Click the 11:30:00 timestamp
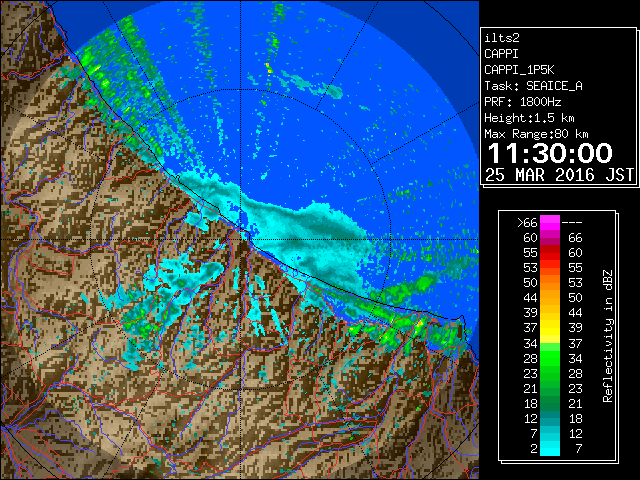640x480 pixels. point(549,153)
